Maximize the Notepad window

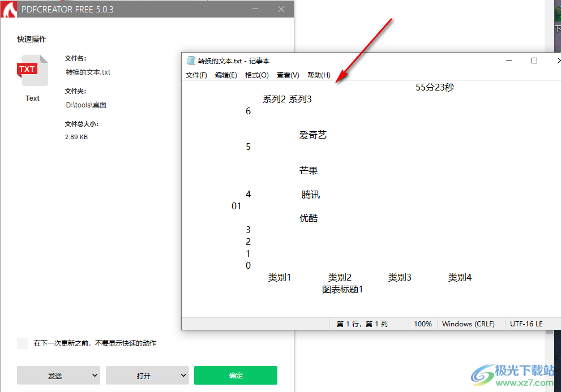[x=534, y=61]
